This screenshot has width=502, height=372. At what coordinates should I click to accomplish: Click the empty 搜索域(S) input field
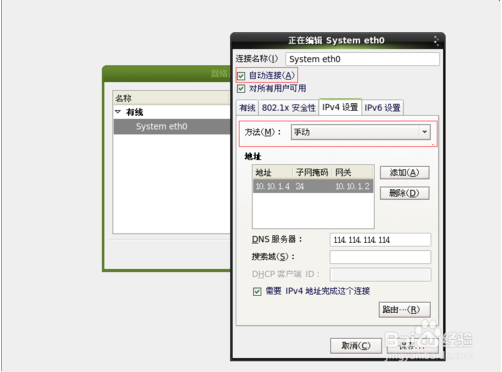click(x=380, y=257)
